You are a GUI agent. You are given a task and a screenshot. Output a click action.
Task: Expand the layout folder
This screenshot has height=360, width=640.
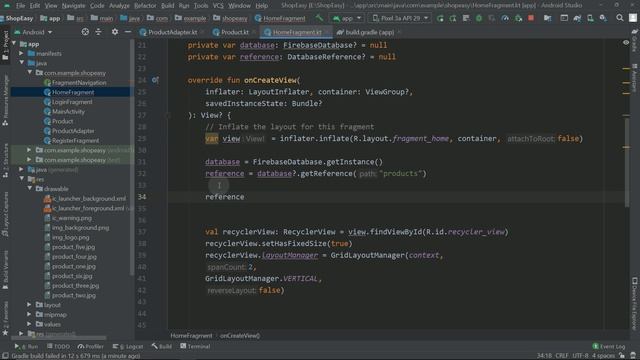29,304
